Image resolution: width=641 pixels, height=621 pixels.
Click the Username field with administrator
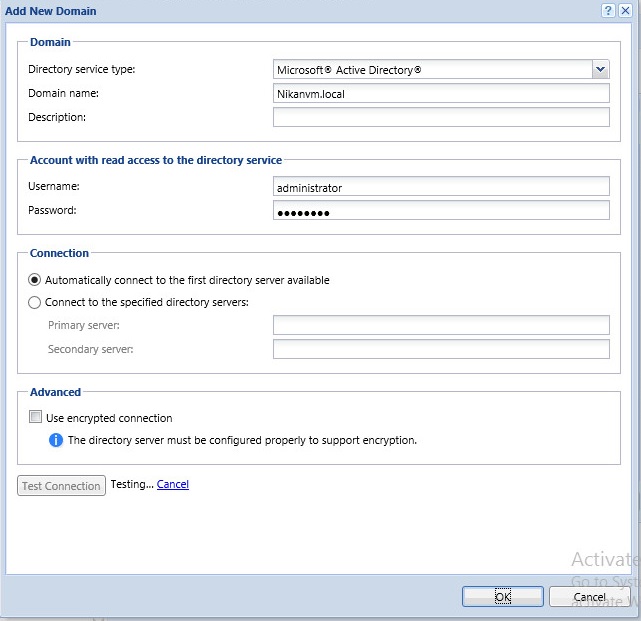coord(441,186)
